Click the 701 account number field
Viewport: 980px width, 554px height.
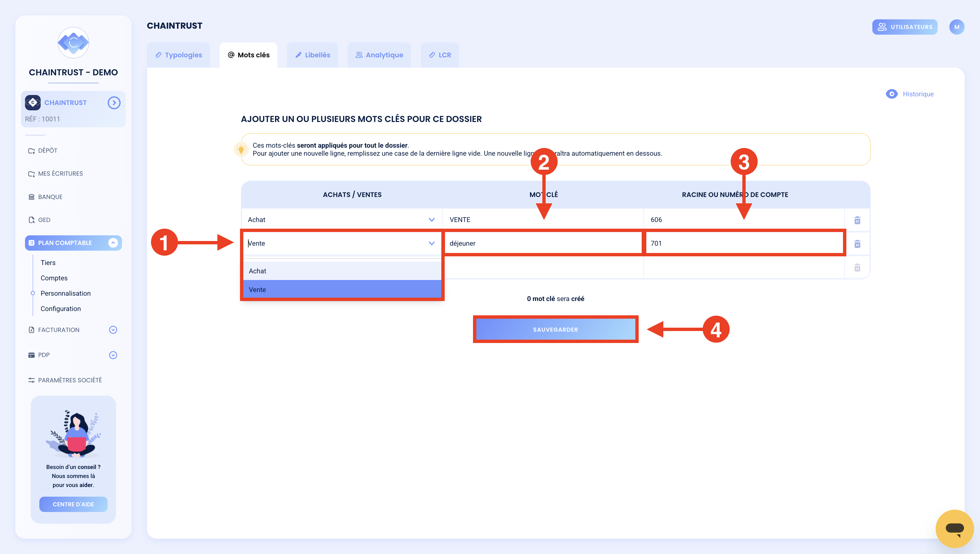coord(744,243)
